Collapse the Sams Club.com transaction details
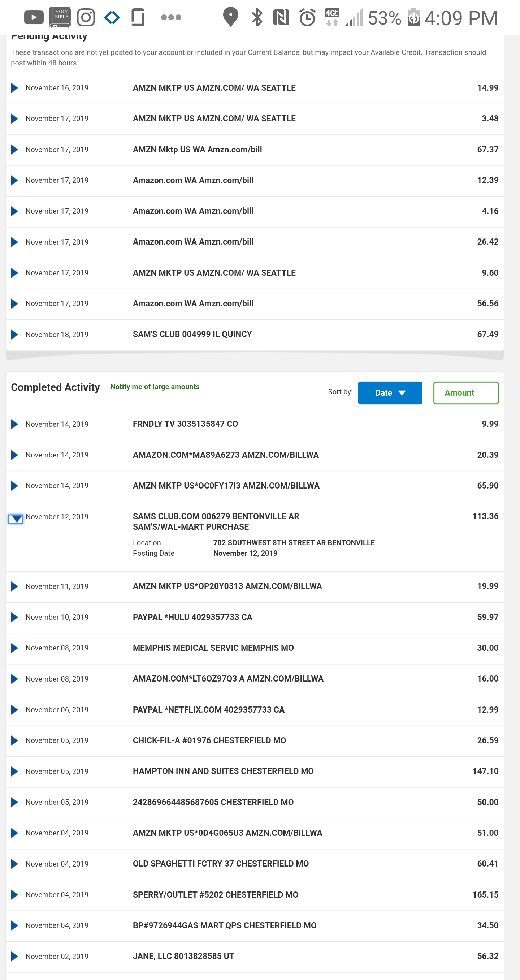The image size is (520, 980). [16, 519]
